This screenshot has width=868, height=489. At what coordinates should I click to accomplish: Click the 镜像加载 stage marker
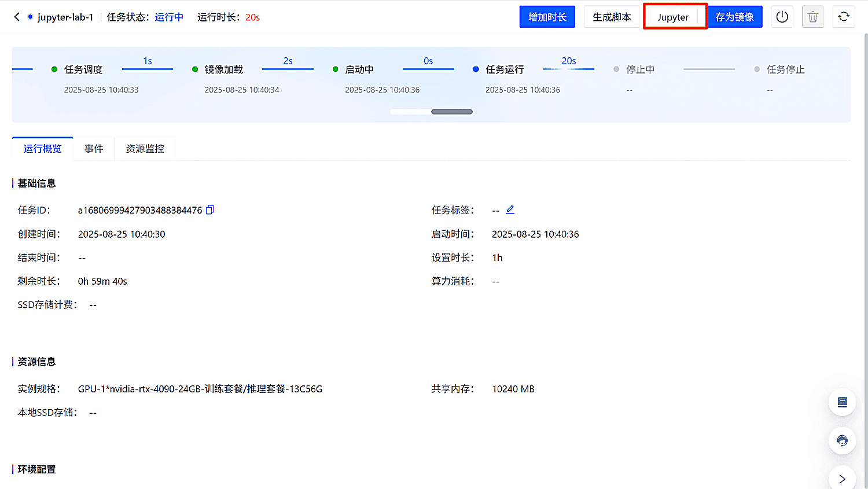tap(195, 69)
